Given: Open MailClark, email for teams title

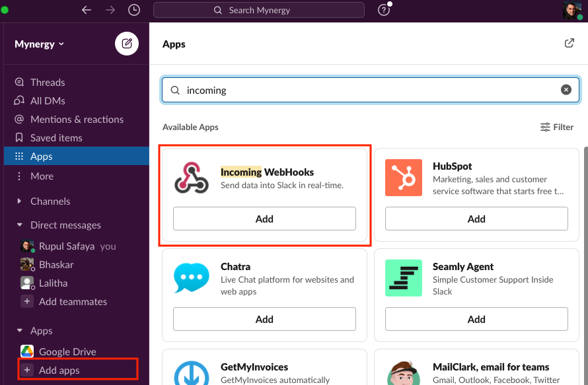Looking at the screenshot, I should 491,367.
